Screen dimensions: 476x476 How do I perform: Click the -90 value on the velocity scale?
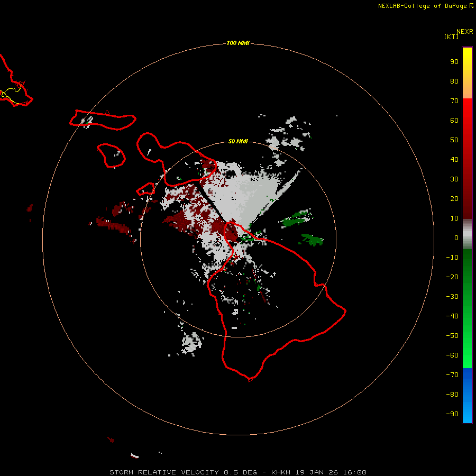[452, 414]
